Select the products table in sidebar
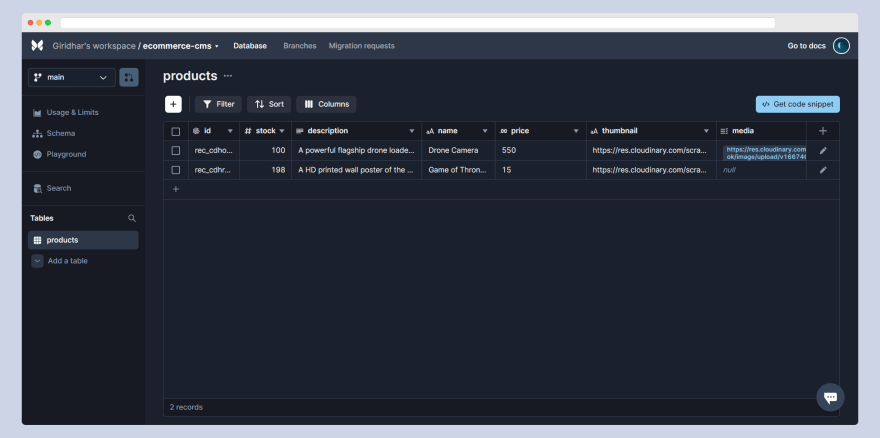This screenshot has height=438, width=880. (x=83, y=240)
